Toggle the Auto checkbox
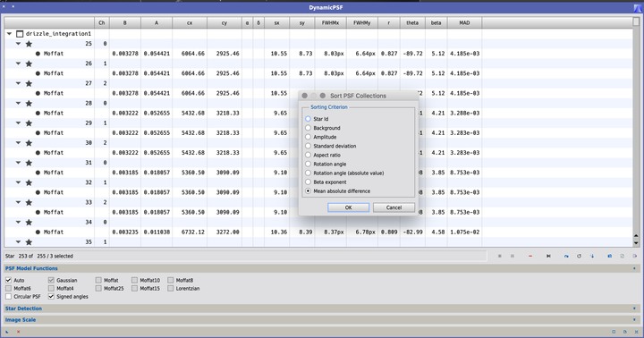The image size is (644, 338). tap(8, 280)
